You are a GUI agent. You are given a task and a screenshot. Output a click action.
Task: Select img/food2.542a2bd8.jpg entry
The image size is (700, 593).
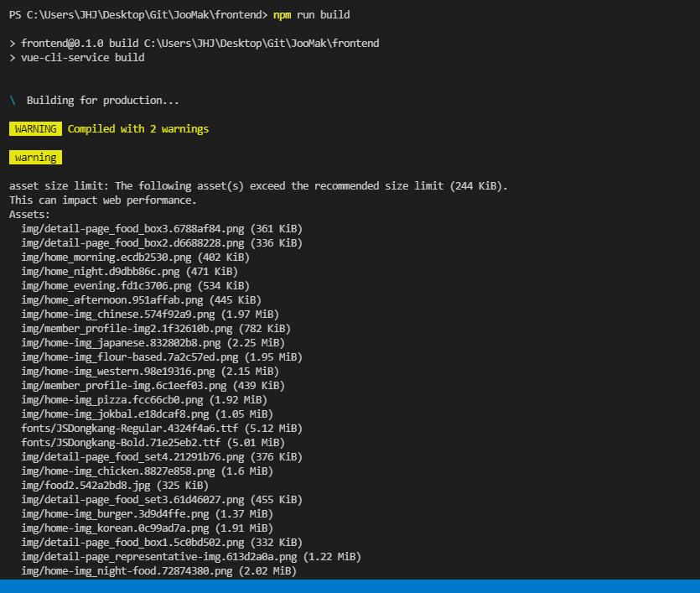115,486
